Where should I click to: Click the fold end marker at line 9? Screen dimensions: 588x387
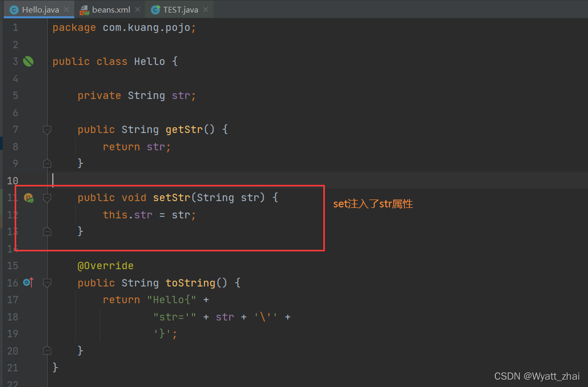pyautogui.click(x=47, y=163)
